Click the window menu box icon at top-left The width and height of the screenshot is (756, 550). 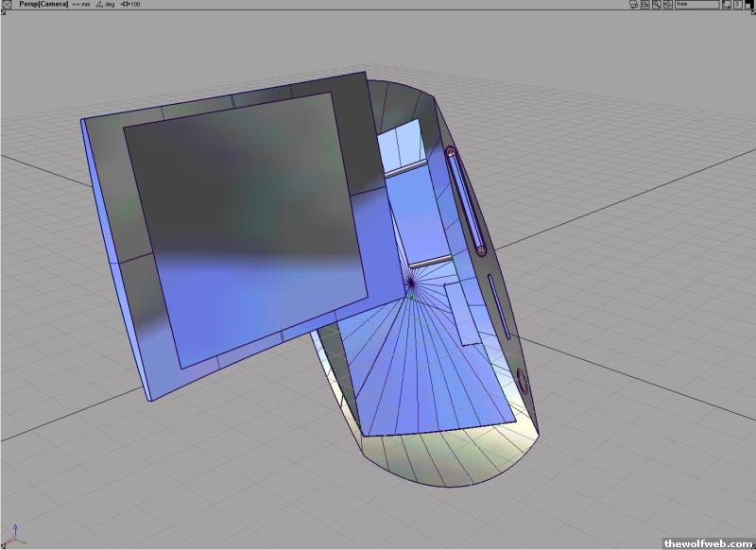pos(6,5)
